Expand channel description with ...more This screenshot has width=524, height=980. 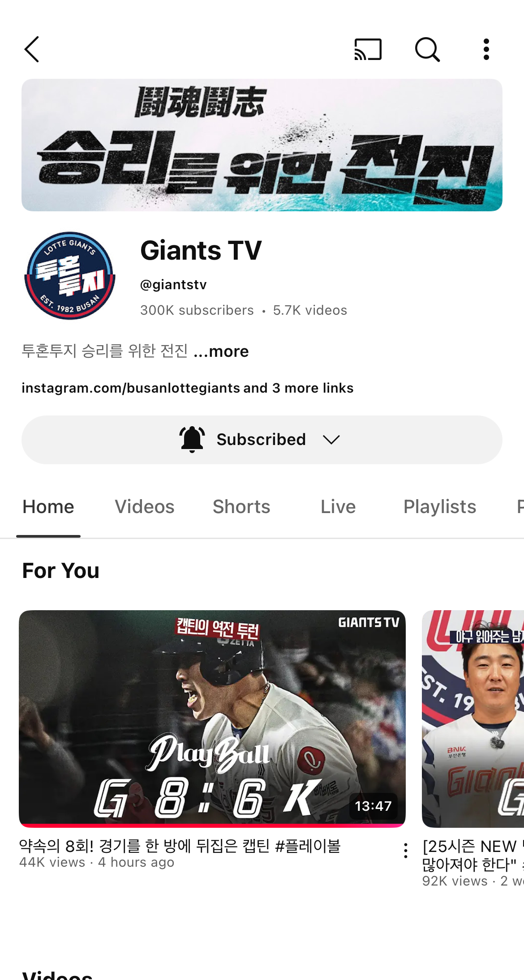click(221, 351)
